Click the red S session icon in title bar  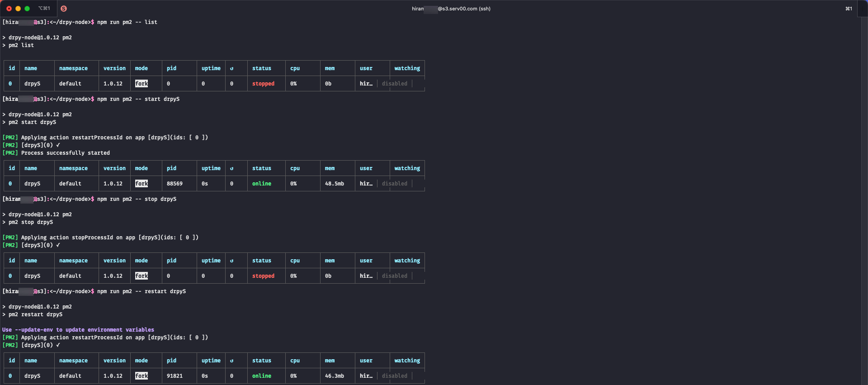64,9
